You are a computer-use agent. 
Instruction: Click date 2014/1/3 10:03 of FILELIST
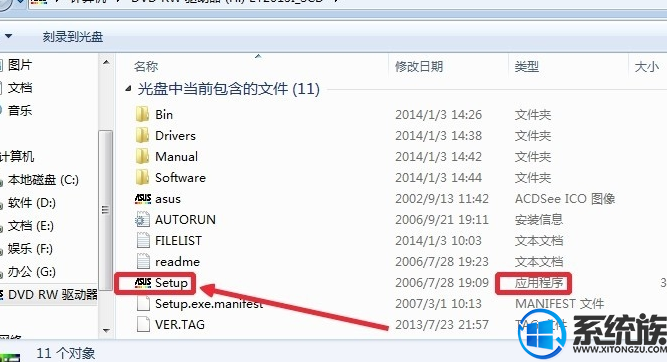[438, 240]
